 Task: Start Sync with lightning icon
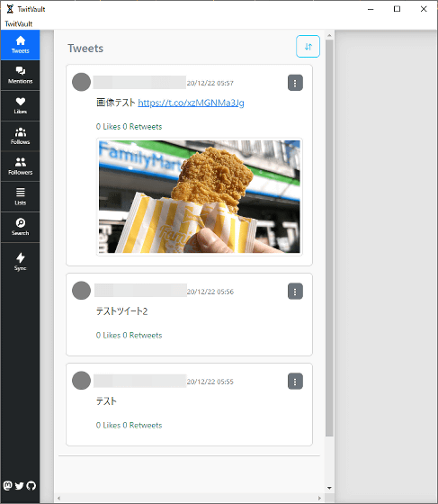pyautogui.click(x=20, y=262)
